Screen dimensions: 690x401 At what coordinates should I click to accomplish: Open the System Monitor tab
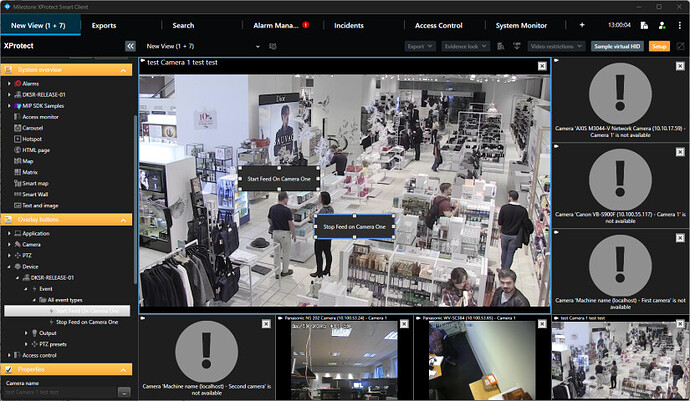[x=521, y=24]
